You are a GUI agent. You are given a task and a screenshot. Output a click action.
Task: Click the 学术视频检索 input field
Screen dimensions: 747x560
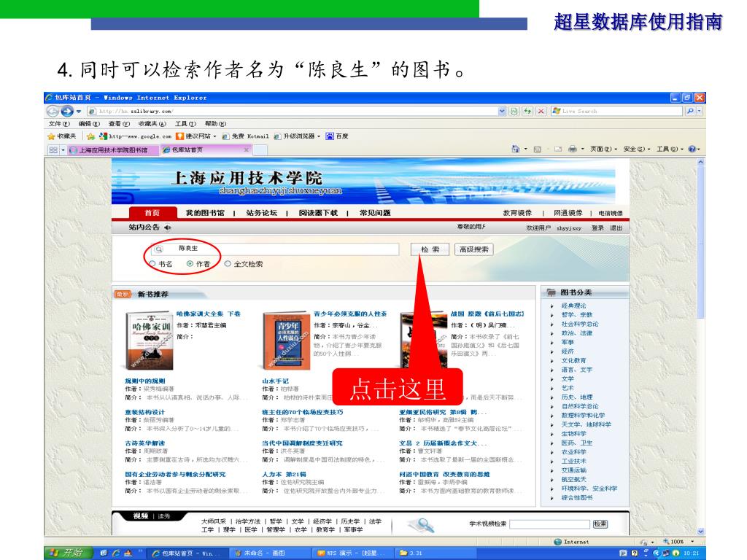tap(549, 524)
